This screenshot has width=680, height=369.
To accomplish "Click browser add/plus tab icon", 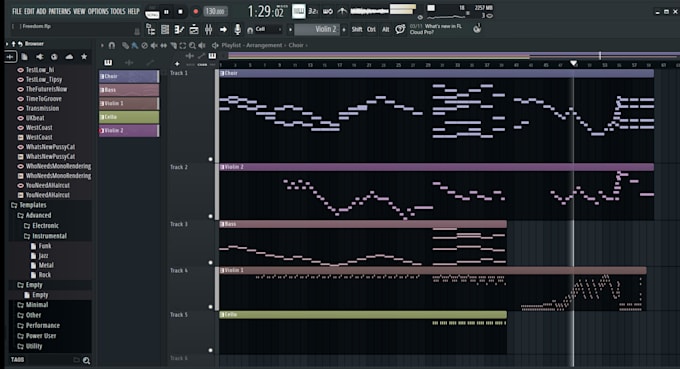I will coord(10,57).
